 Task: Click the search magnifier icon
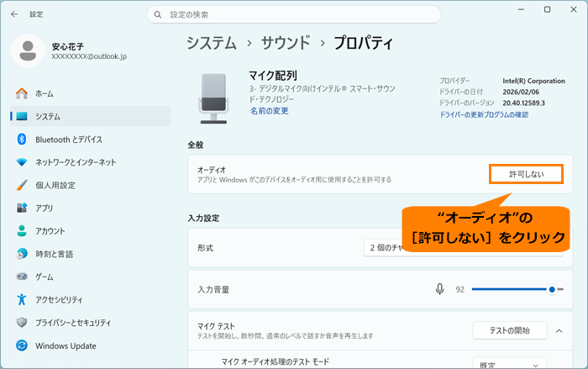click(158, 14)
